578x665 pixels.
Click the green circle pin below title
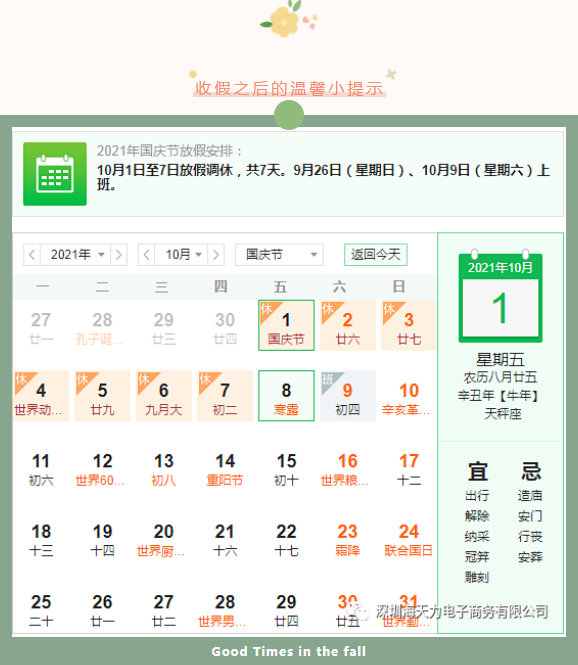pos(289,115)
